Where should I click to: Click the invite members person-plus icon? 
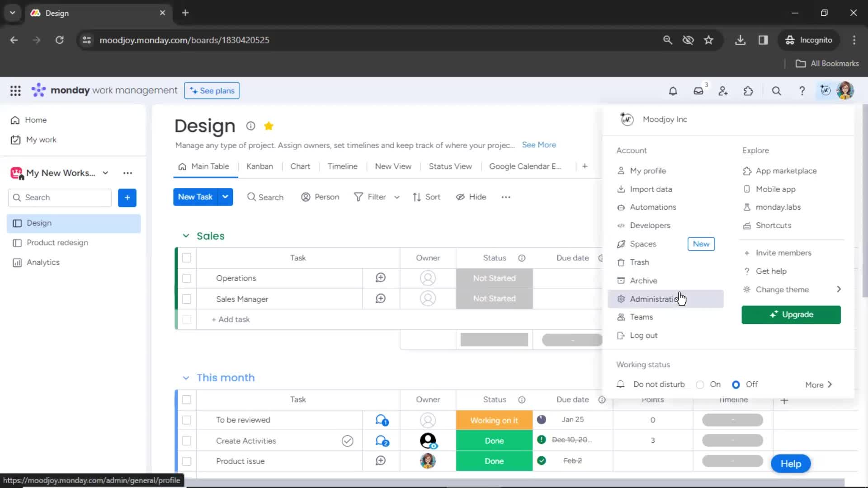coord(723,91)
